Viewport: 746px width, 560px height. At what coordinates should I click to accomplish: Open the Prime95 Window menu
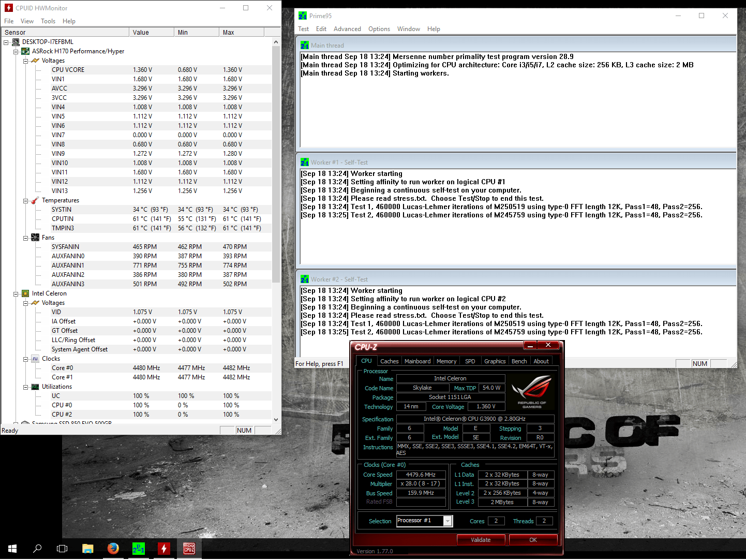409,29
